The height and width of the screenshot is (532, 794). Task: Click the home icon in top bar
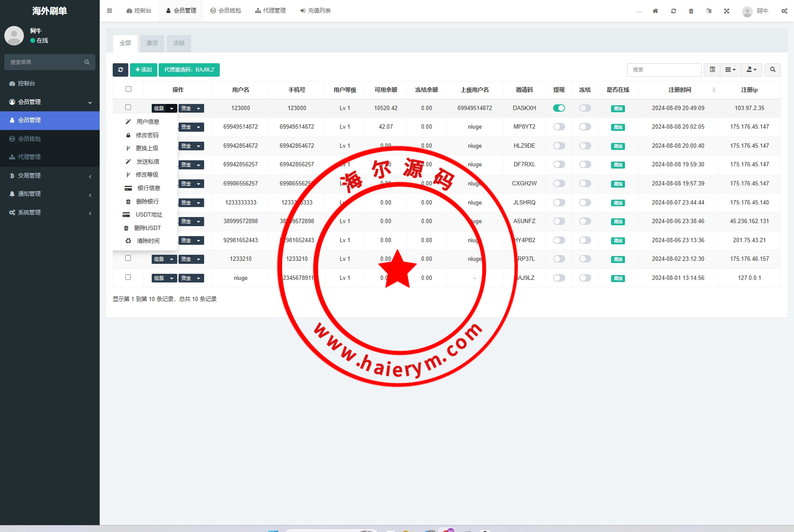point(655,11)
